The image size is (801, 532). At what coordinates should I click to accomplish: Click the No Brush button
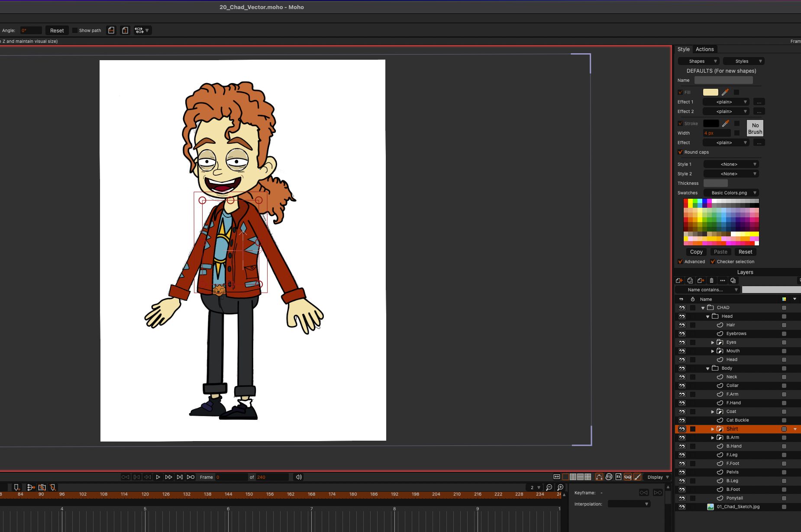(755, 129)
